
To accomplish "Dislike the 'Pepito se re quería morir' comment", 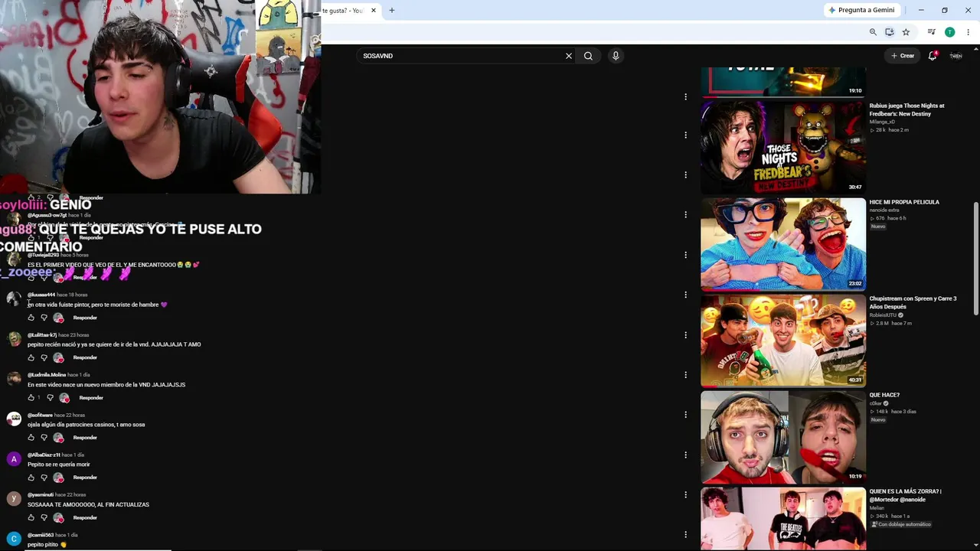I will tap(44, 478).
